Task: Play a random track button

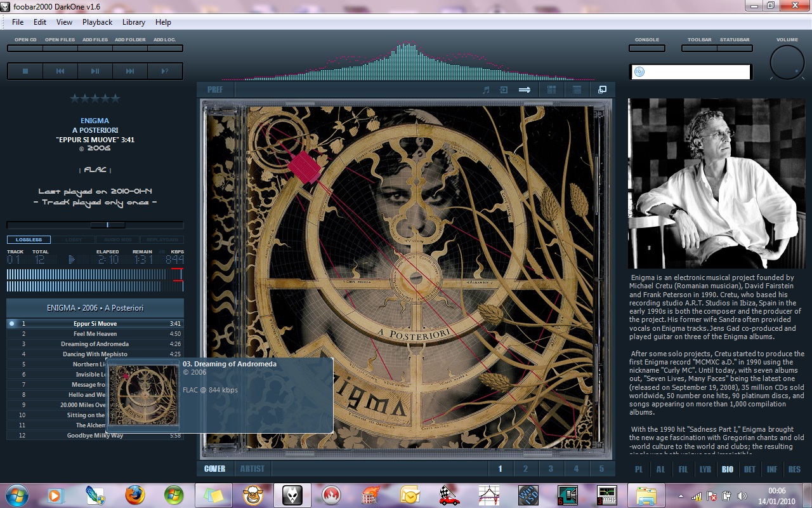Action: [x=165, y=71]
